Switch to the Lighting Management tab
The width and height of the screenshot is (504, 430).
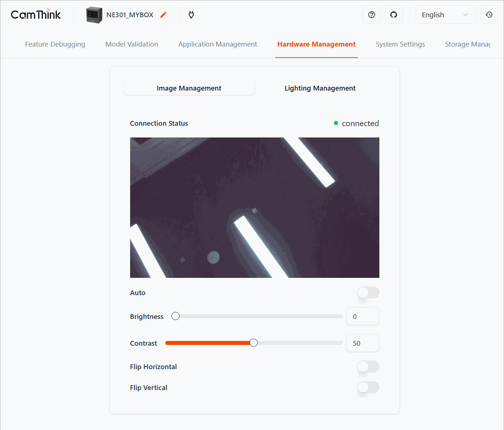click(320, 88)
